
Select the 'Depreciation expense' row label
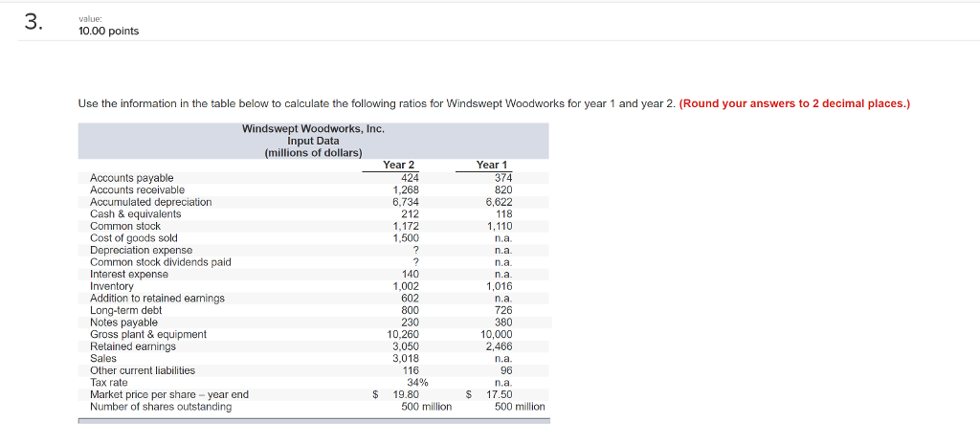pyautogui.click(x=142, y=250)
